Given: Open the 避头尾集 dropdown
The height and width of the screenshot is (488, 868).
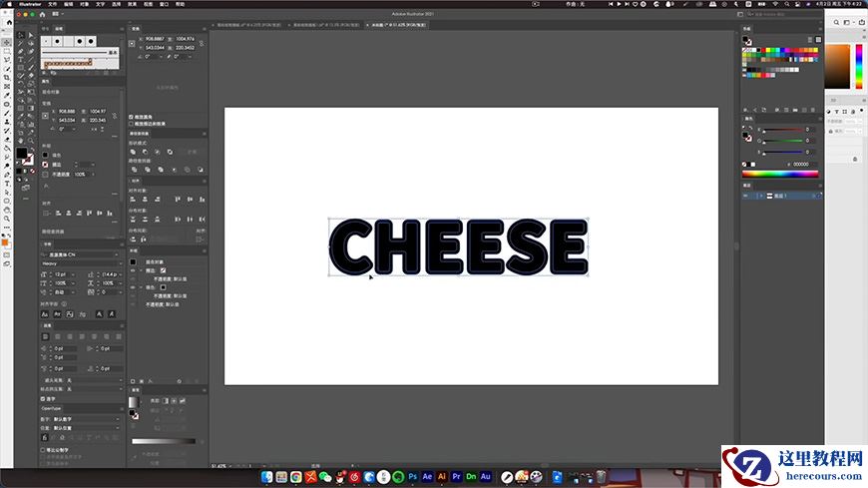Looking at the screenshot, I should pyautogui.click(x=121, y=380).
